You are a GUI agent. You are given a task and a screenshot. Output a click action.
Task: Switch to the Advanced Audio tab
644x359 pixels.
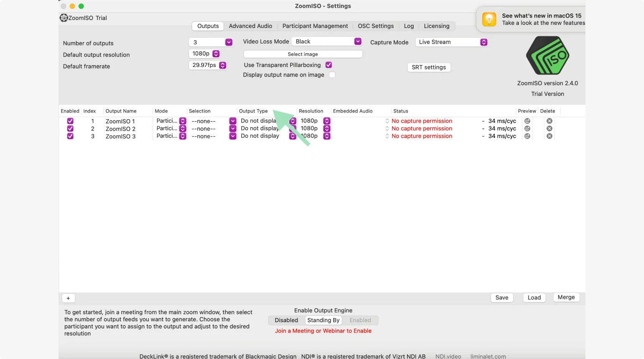click(x=250, y=26)
